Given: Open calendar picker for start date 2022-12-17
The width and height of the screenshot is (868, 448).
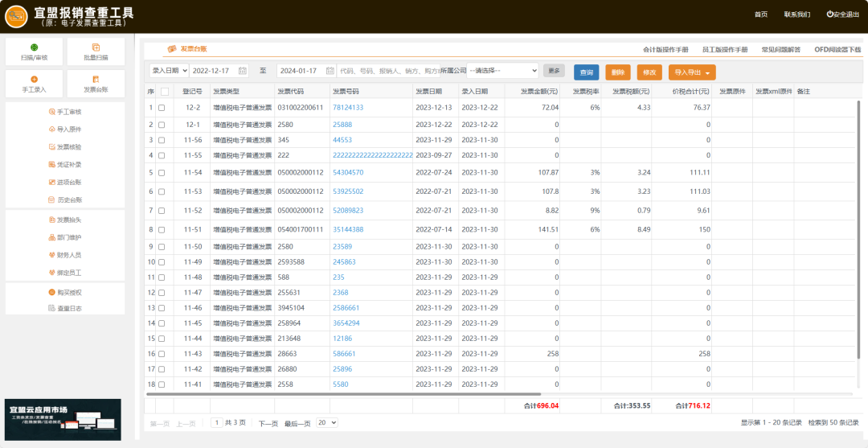Looking at the screenshot, I should [x=243, y=71].
